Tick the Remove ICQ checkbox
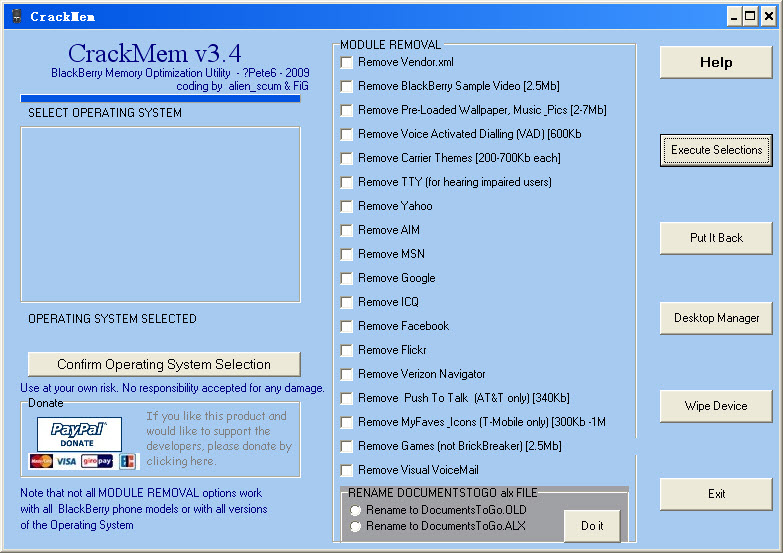The width and height of the screenshot is (783, 553). coord(346,302)
